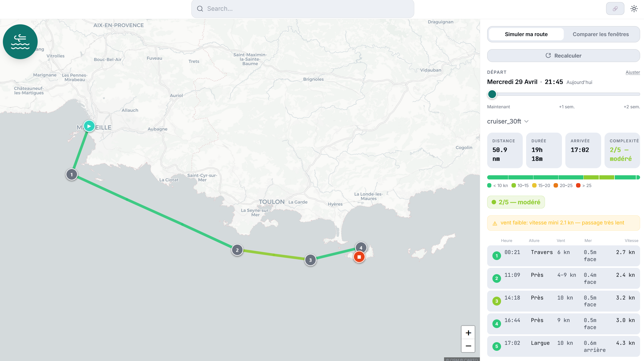Click the 21:45 departure time
Image resolution: width=644 pixels, height=361 pixels.
pyautogui.click(x=554, y=82)
